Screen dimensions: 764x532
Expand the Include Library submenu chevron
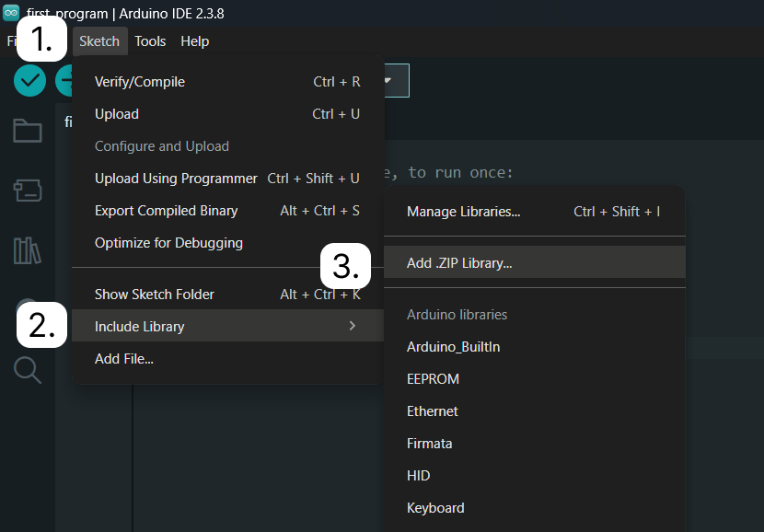pos(353,326)
